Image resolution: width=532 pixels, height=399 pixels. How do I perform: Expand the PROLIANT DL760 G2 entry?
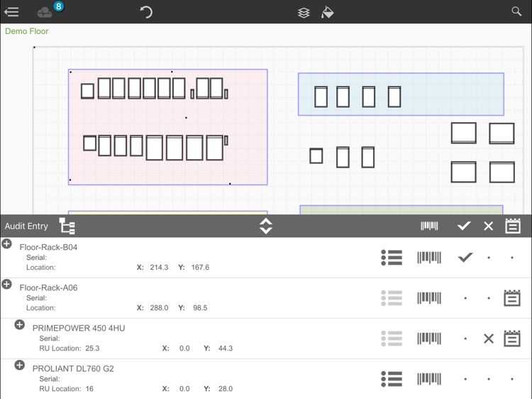[19, 365]
